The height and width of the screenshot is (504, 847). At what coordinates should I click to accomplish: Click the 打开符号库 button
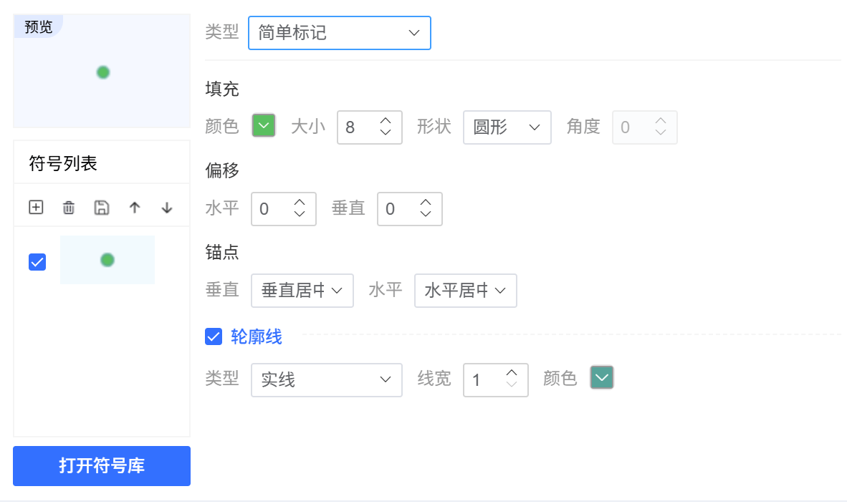[x=102, y=466]
